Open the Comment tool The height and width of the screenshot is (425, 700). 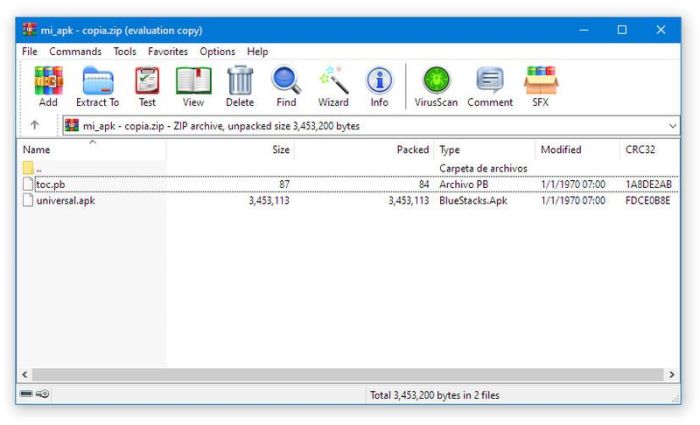pos(490,86)
